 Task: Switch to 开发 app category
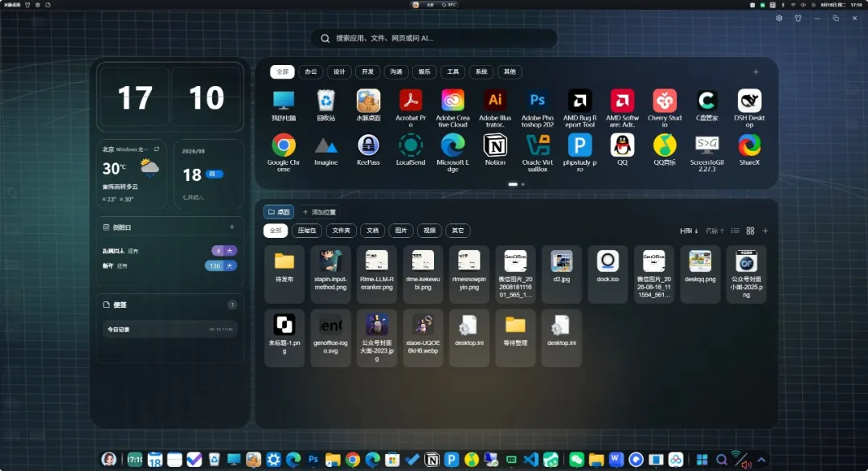coord(367,72)
